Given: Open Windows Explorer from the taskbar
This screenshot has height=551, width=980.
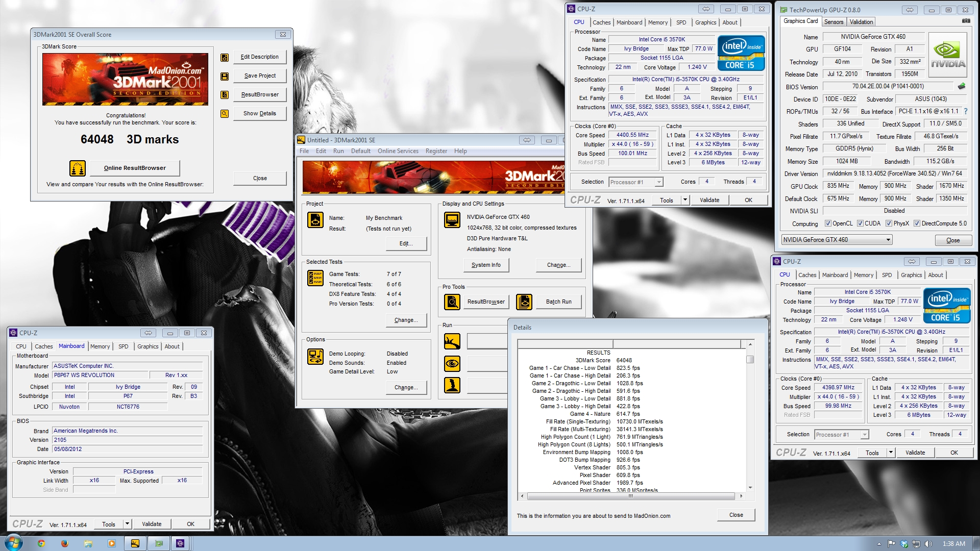Looking at the screenshot, I should (x=88, y=543).
